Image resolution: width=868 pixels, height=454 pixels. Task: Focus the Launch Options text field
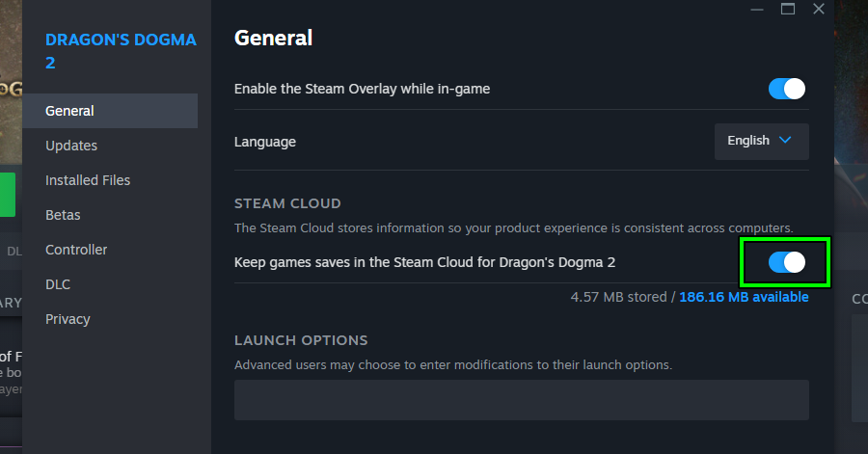(x=521, y=399)
